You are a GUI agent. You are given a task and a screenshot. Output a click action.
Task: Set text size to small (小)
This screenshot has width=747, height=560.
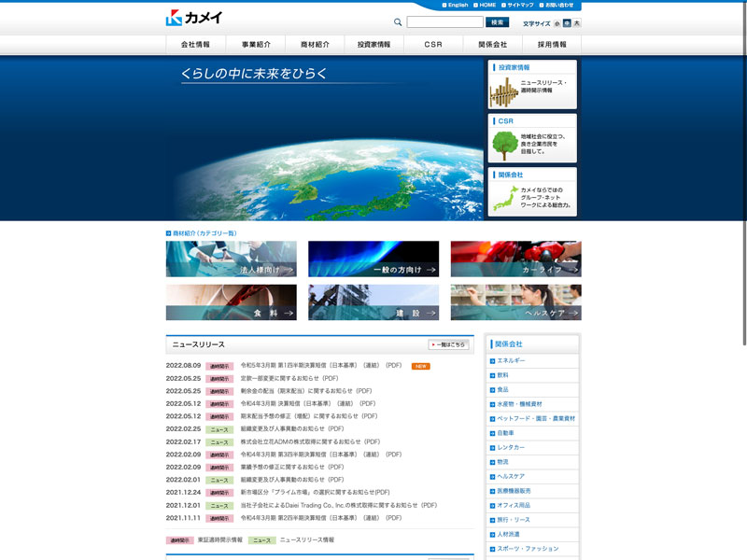[x=557, y=23]
